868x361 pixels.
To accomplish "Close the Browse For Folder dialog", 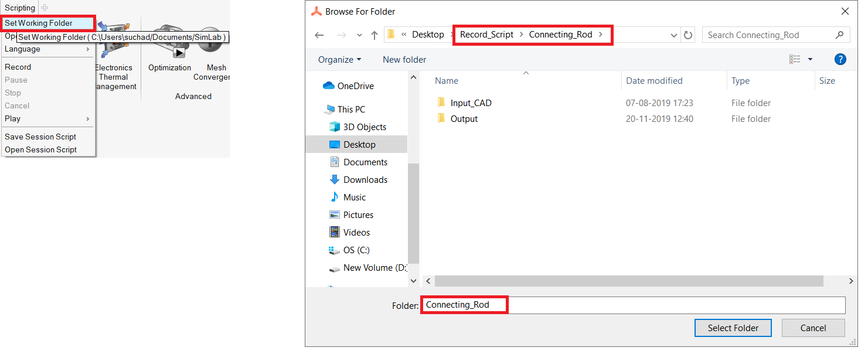I will [x=845, y=11].
